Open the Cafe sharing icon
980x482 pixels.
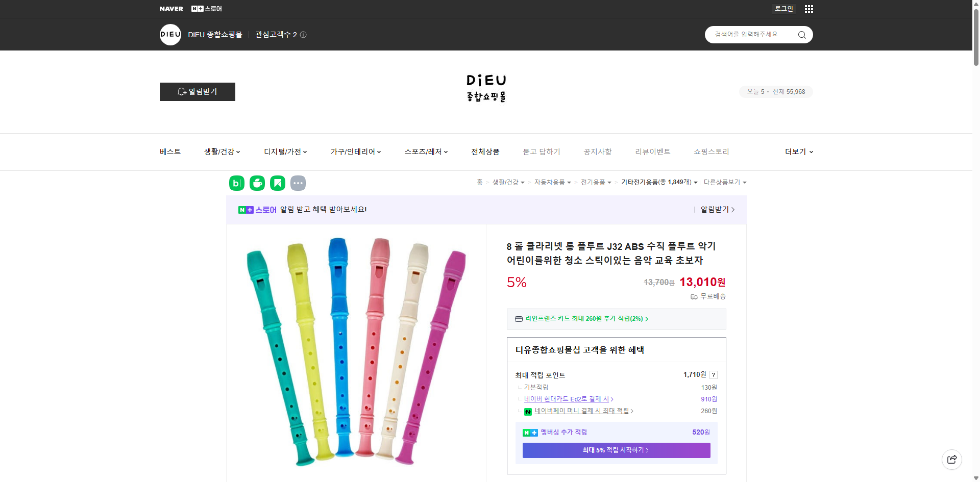point(257,183)
